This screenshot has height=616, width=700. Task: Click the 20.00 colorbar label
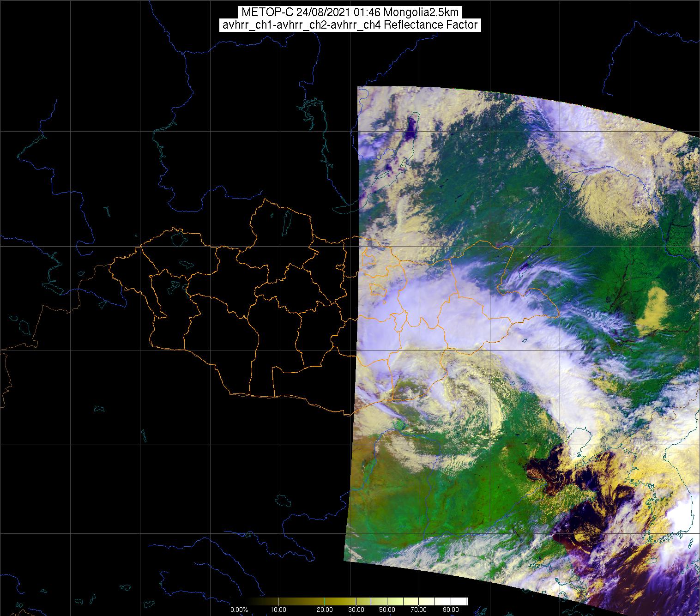tap(325, 610)
